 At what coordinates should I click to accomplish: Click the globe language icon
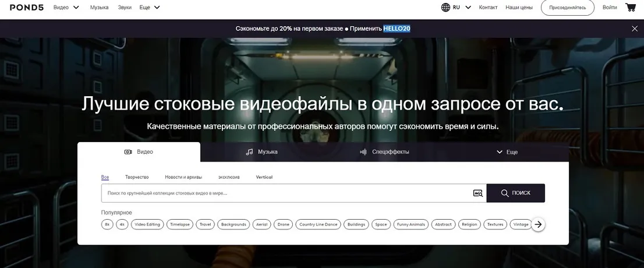[x=445, y=8]
